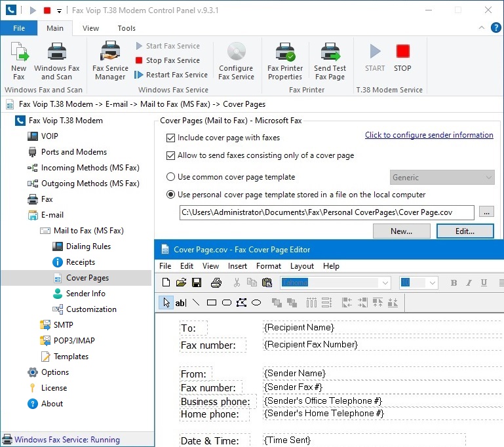Viewport: 504px width, 447px height.
Task: Click the Edit... button
Action: click(x=465, y=231)
